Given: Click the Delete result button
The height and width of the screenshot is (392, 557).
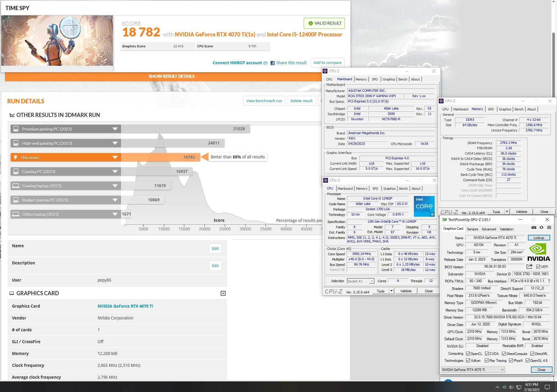Looking at the screenshot, I should (x=301, y=101).
